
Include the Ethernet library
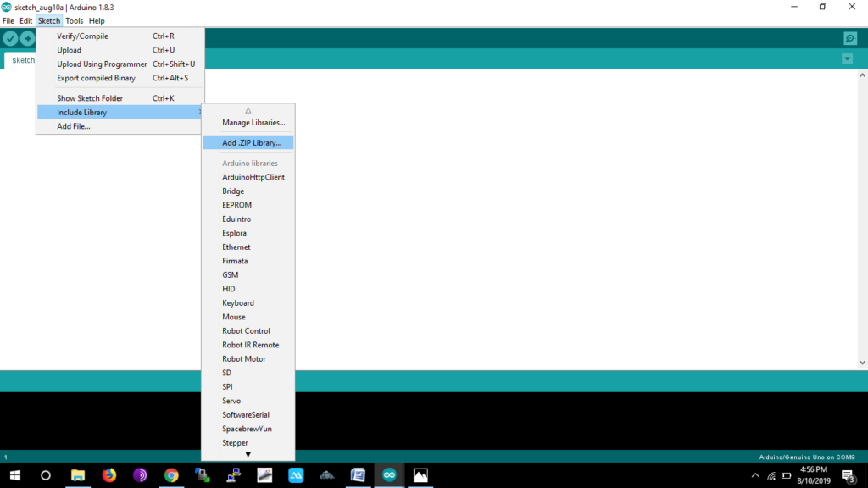coord(248,247)
